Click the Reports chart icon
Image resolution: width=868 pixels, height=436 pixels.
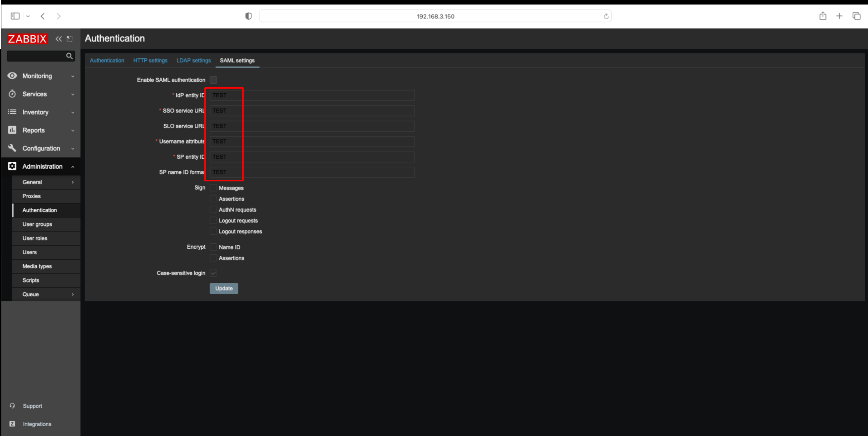click(12, 130)
